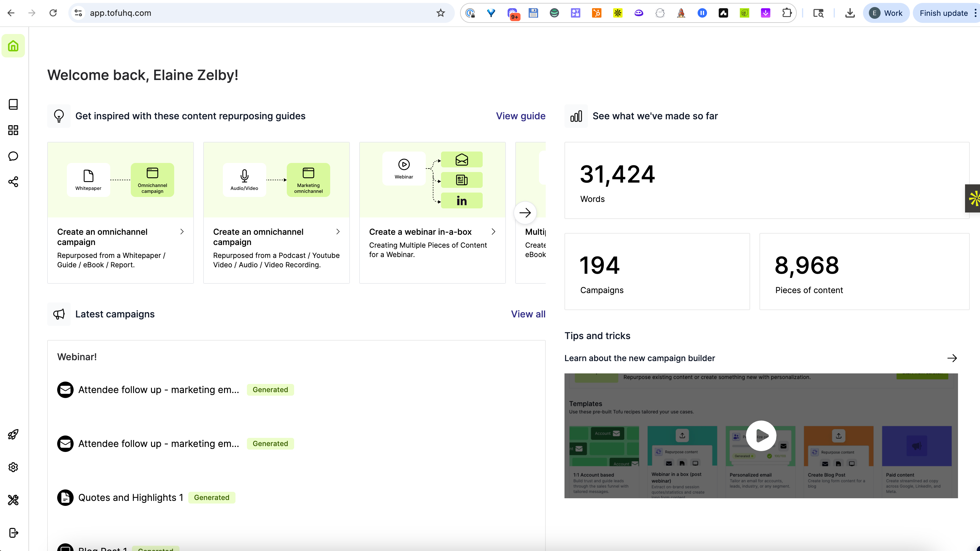
Task: Open the chat bubble sidebar icon
Action: pyautogui.click(x=13, y=156)
